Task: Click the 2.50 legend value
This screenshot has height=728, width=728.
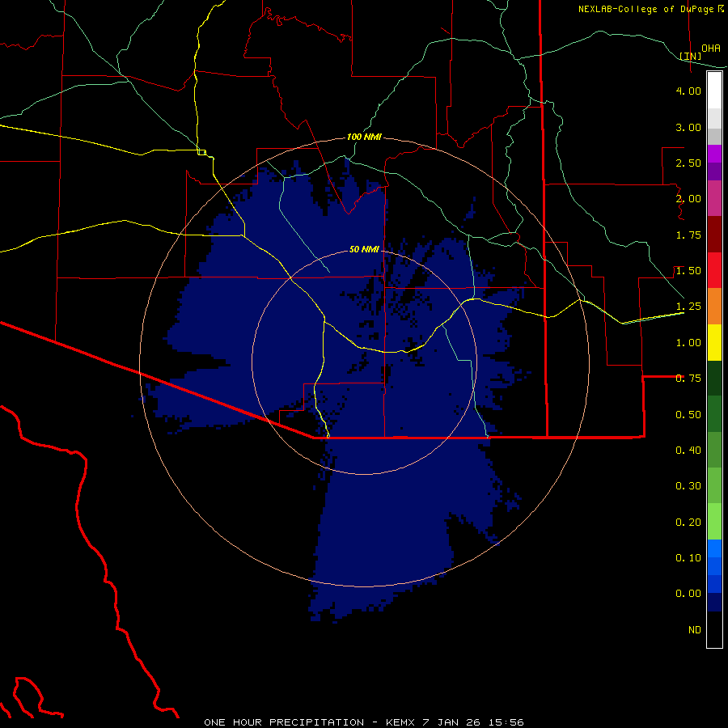Action: (688, 163)
